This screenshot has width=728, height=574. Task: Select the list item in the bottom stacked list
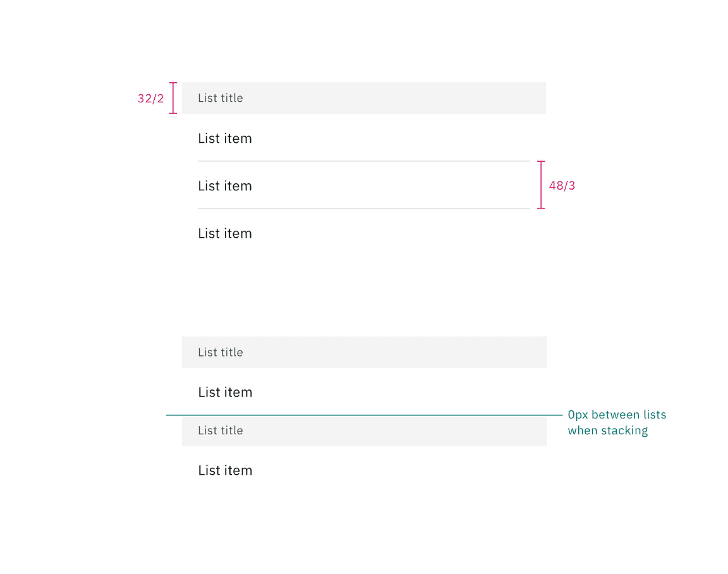pyautogui.click(x=225, y=470)
